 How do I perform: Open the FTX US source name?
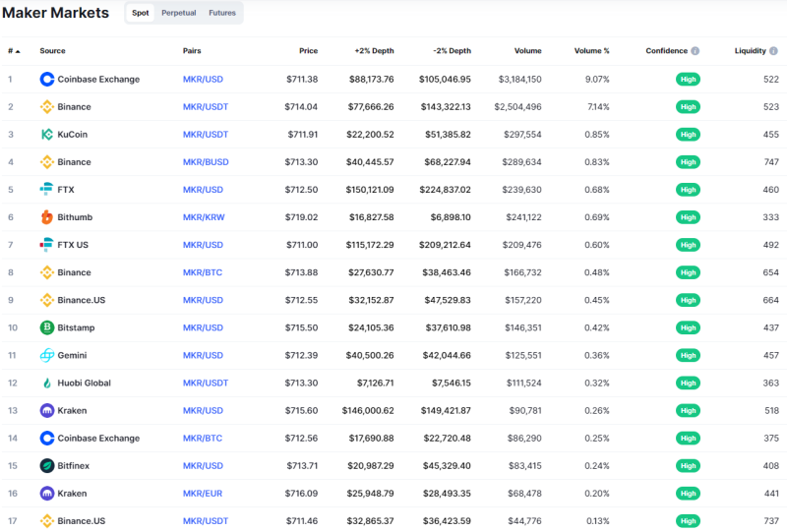(x=73, y=245)
